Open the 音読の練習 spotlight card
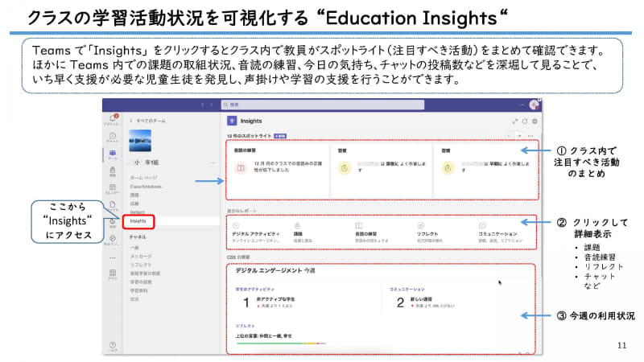Screen dimensions: 644x362 [278, 170]
